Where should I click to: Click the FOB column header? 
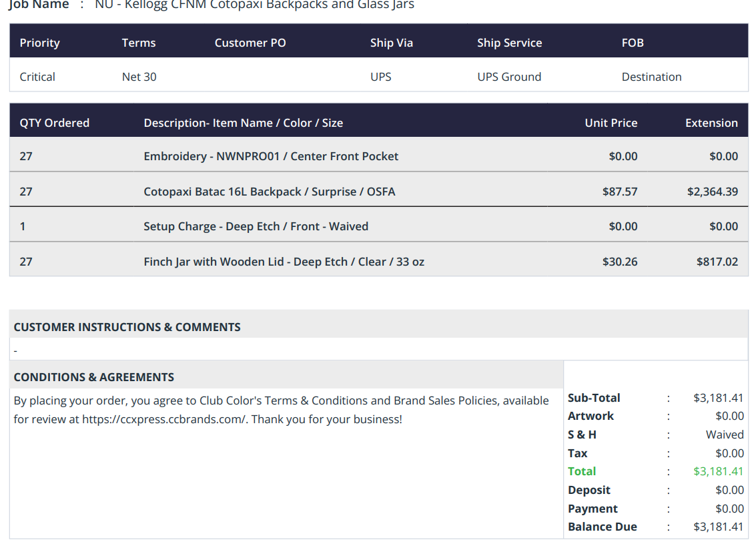tap(633, 43)
